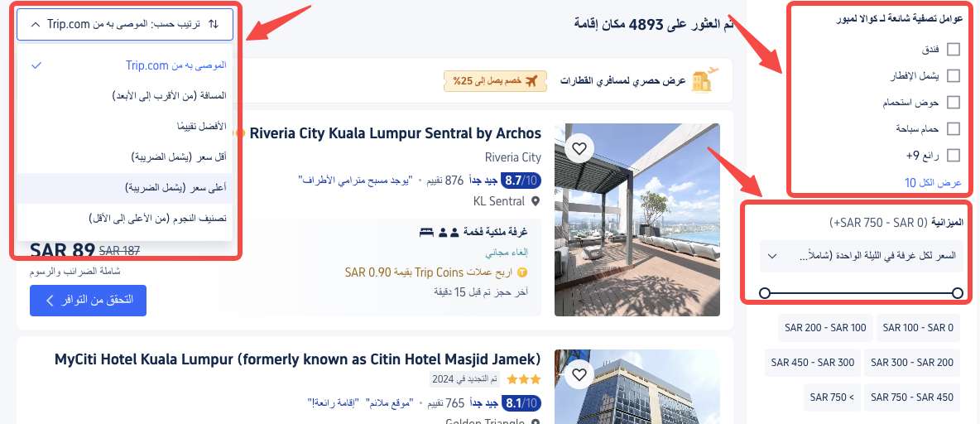Enable يشمل الإفطار breakfast checkbox
The height and width of the screenshot is (424, 980).
point(954,75)
